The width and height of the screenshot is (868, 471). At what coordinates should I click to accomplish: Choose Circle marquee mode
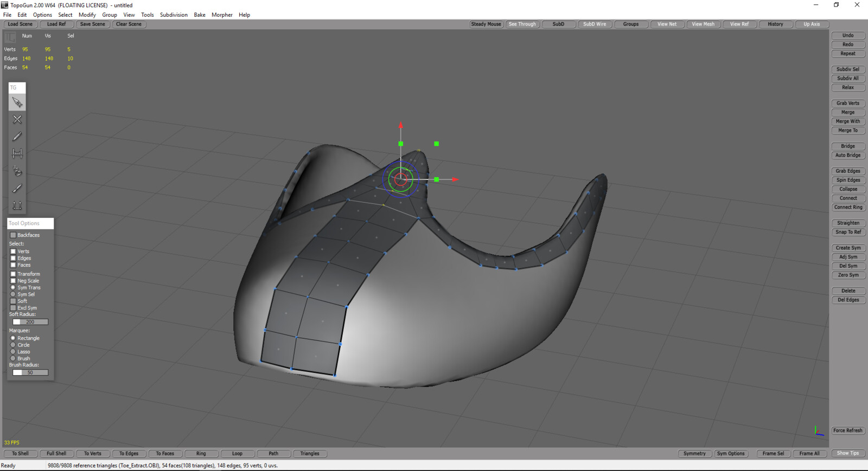point(13,345)
